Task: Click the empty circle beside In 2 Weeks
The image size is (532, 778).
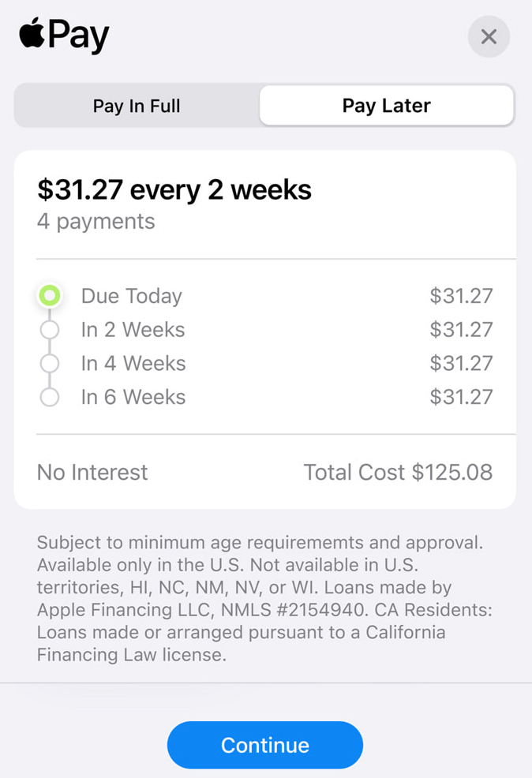Action: point(50,329)
